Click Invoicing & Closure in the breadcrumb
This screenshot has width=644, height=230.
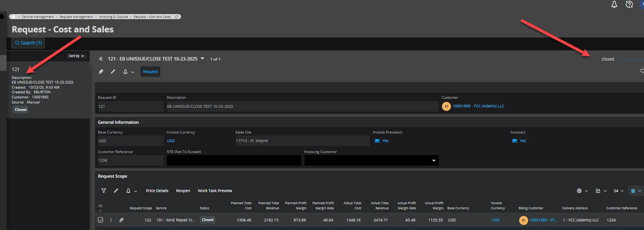pos(113,17)
